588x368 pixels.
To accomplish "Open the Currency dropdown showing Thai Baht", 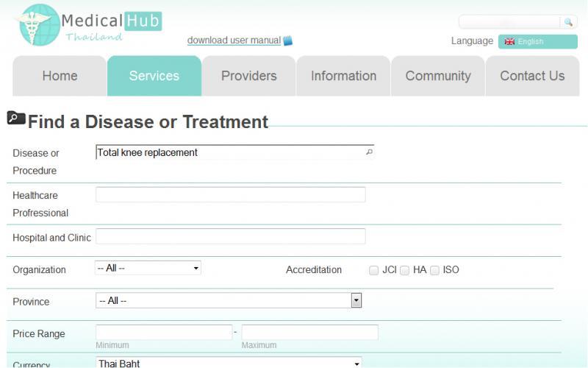I will 229,363.
